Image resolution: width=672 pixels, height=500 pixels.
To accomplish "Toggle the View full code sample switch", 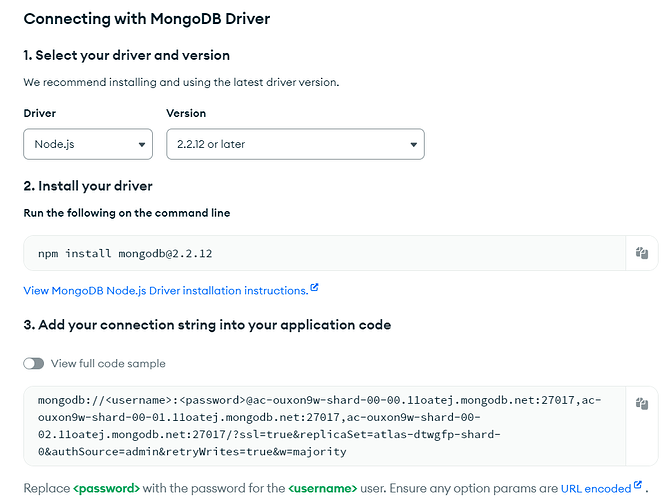I will coord(34,364).
